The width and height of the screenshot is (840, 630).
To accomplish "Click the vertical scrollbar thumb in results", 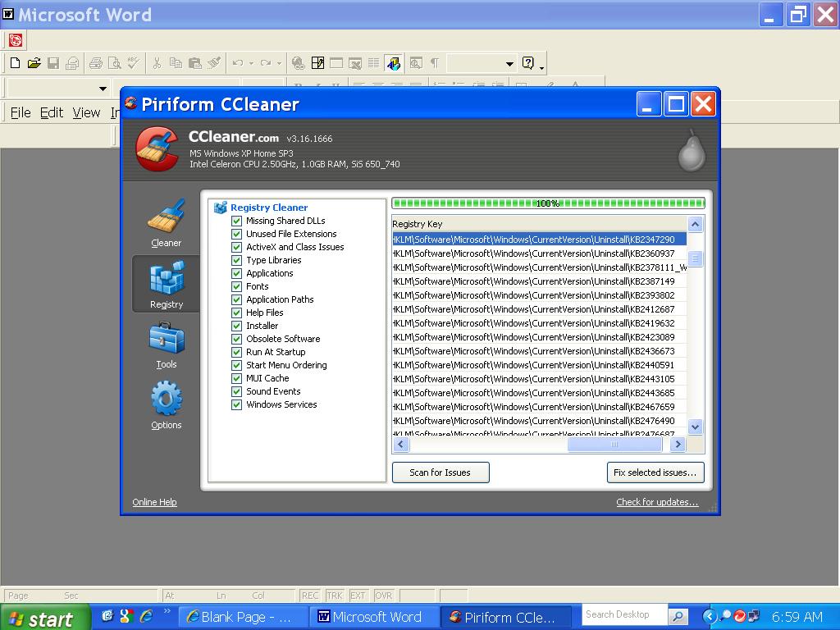I will 695,258.
